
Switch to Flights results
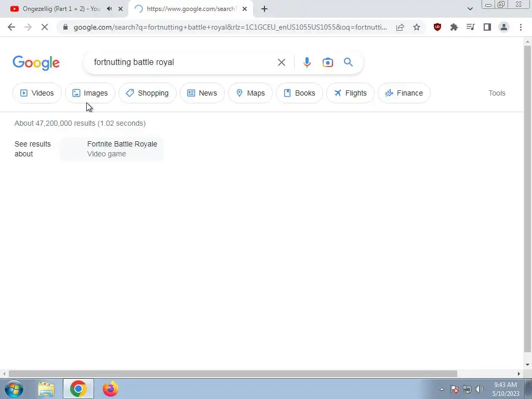(350, 93)
